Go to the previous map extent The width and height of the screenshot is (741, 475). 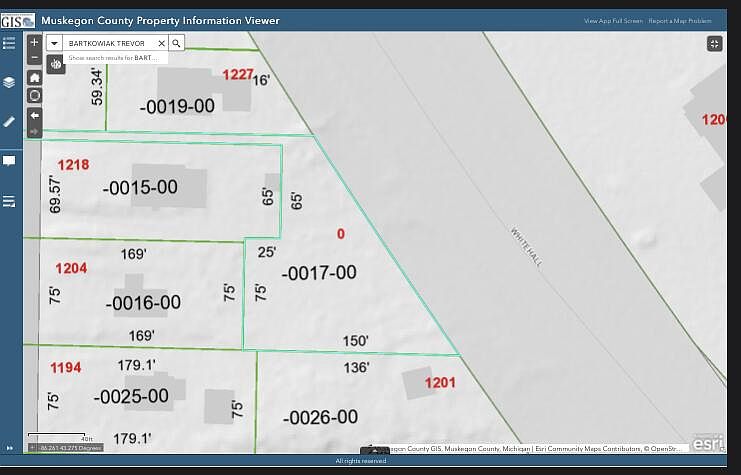34,114
